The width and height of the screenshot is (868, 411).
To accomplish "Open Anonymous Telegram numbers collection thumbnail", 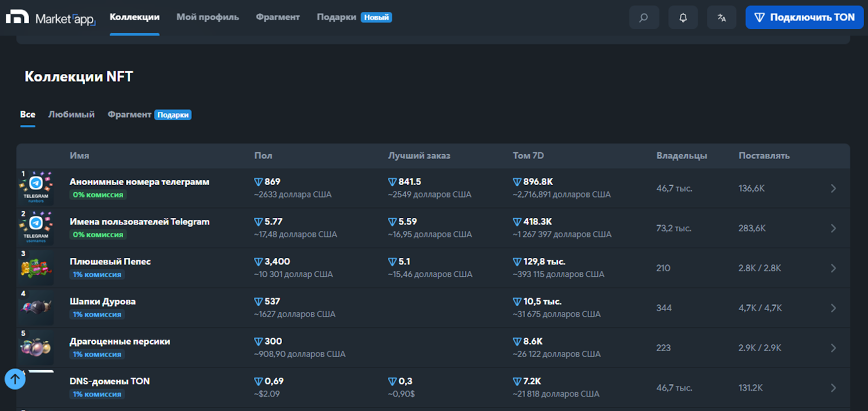I will [x=36, y=188].
